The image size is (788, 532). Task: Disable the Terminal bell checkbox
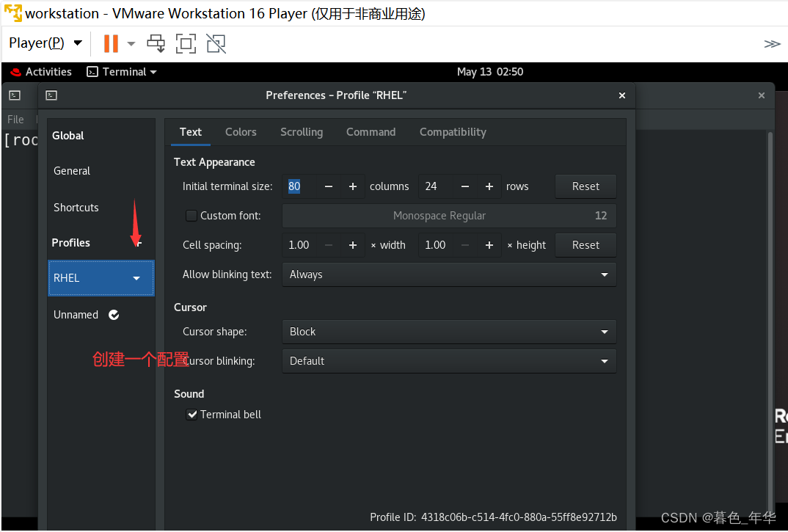(191, 415)
